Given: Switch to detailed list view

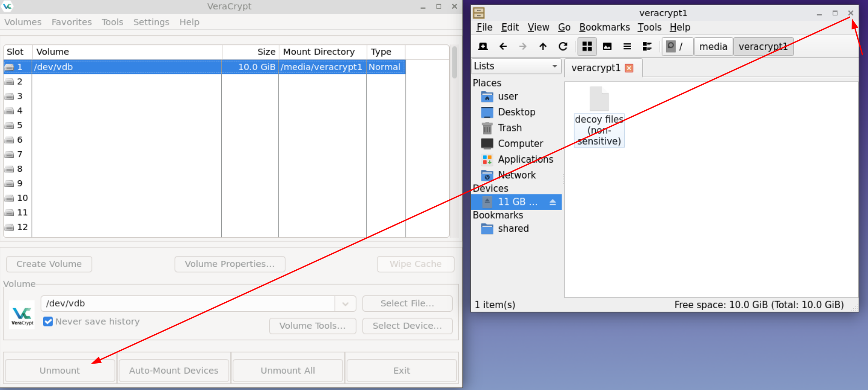Looking at the screenshot, I should (x=647, y=46).
